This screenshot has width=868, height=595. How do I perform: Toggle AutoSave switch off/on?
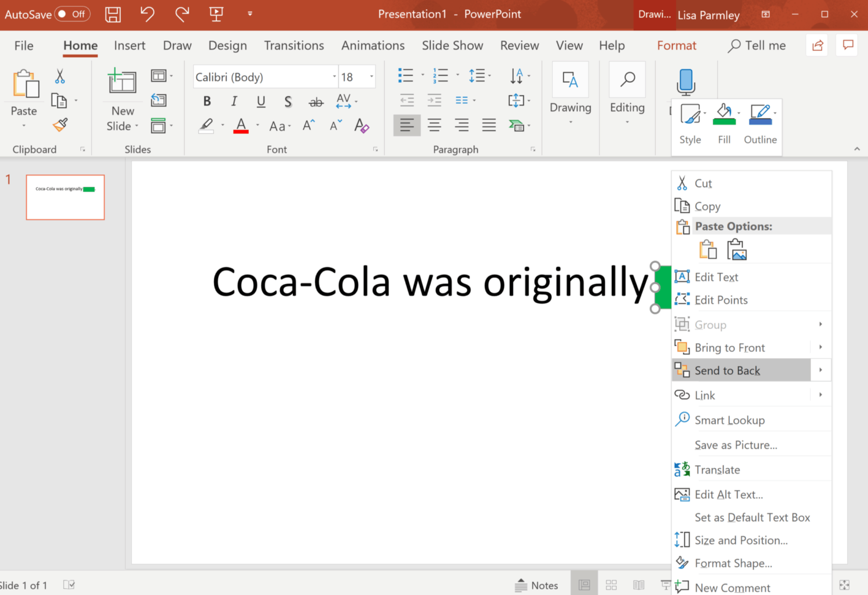tap(72, 14)
